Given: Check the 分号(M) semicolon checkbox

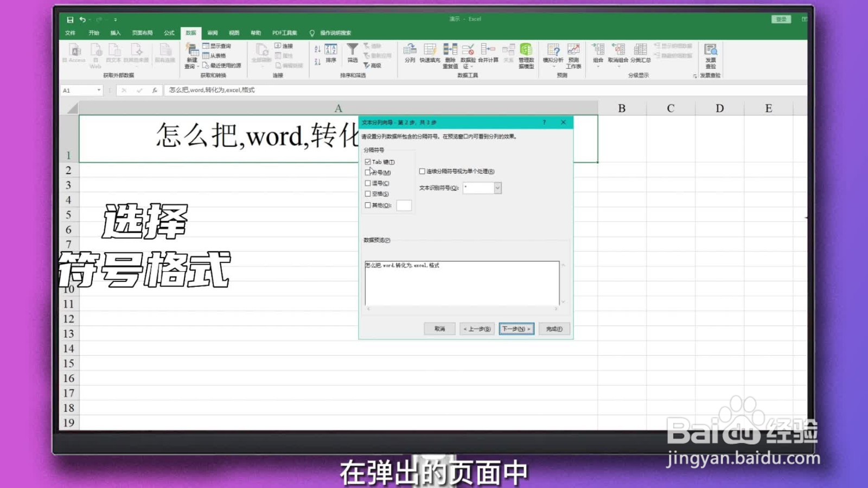Looking at the screenshot, I should pos(368,172).
